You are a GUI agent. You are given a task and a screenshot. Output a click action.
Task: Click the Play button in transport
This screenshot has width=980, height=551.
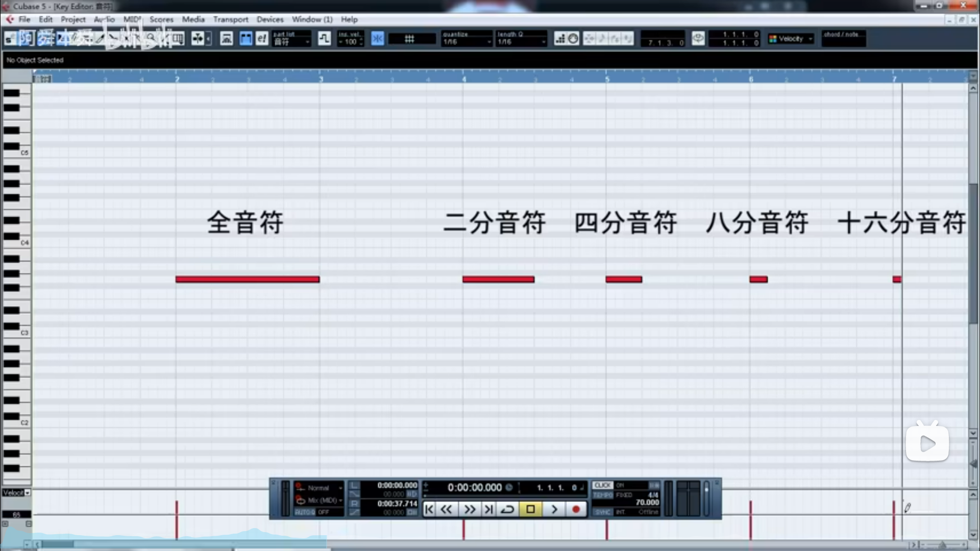[x=554, y=509]
